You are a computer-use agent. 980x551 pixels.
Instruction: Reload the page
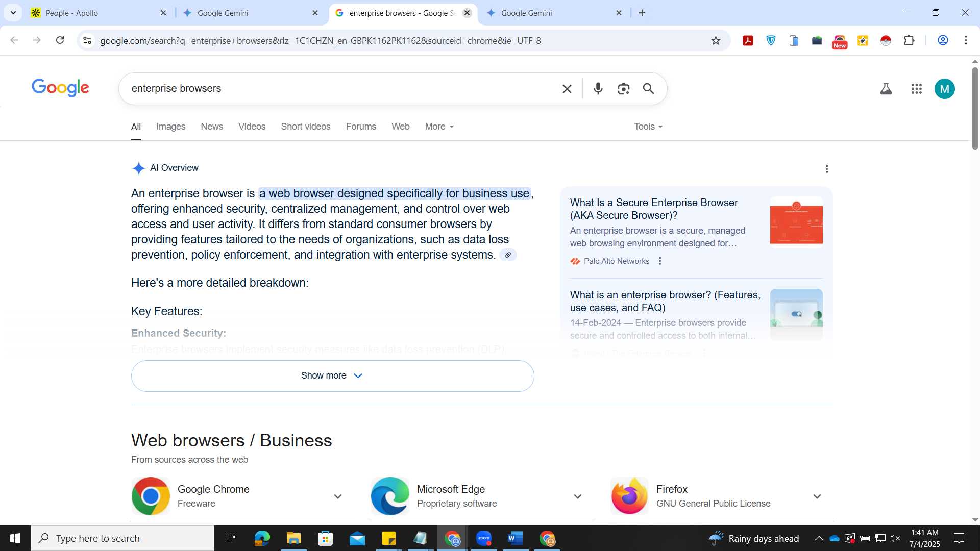click(60, 40)
